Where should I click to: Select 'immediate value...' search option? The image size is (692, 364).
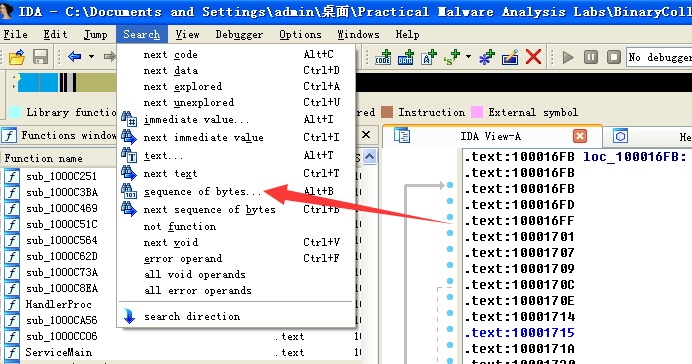[x=236, y=119]
